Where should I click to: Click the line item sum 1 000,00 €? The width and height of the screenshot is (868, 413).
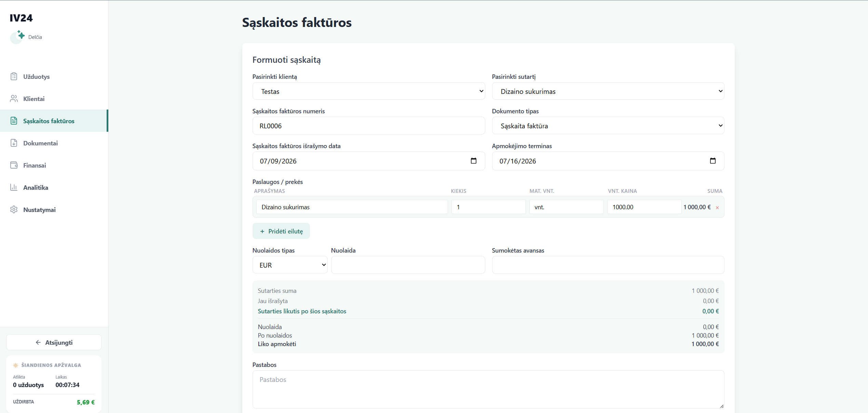(697, 207)
